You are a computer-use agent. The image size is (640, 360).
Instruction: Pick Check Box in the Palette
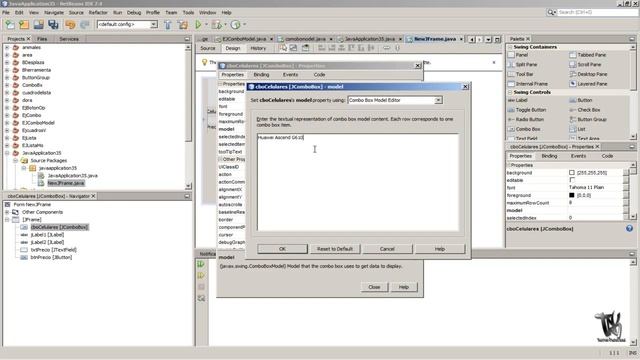point(589,110)
